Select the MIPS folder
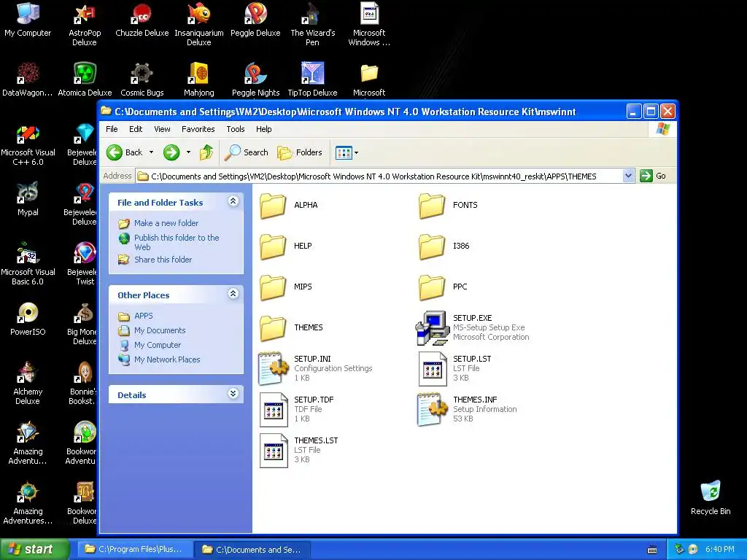Viewport: 747px width, 560px height. 273,287
